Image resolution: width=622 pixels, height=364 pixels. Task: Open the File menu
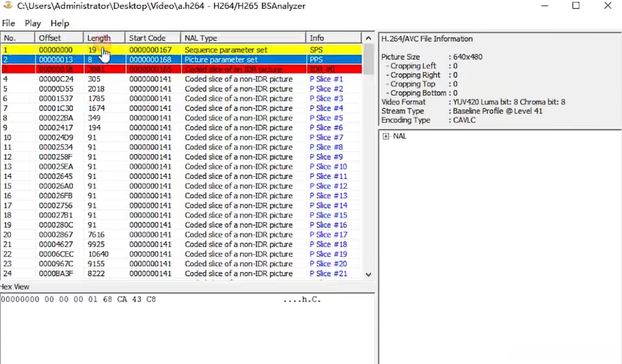pos(9,23)
